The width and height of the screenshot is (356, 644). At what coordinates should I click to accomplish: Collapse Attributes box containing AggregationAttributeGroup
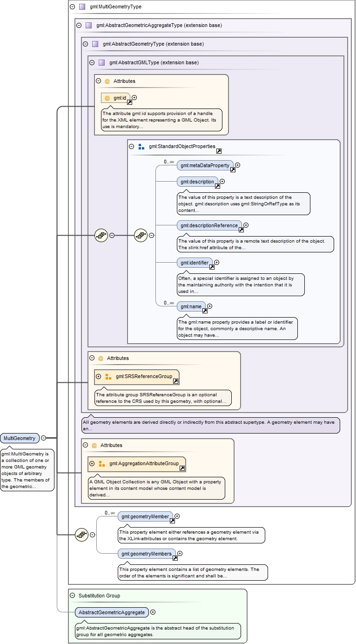85,445
